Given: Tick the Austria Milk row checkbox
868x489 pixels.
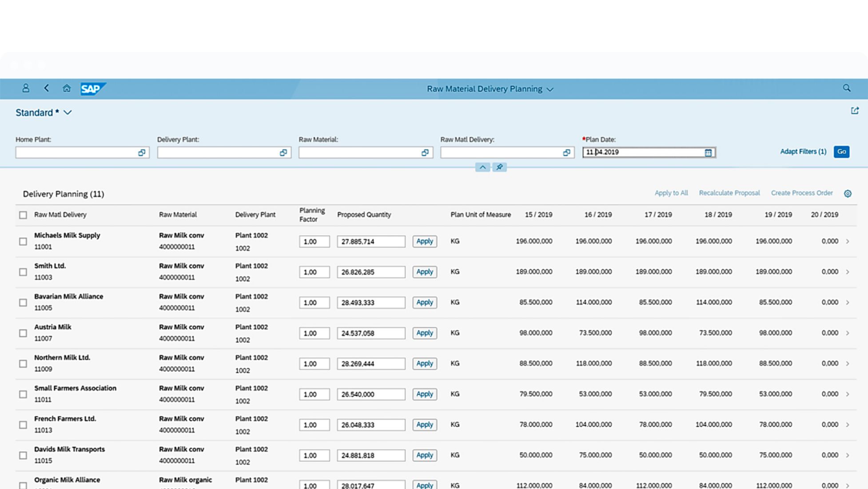Looking at the screenshot, I should [23, 333].
